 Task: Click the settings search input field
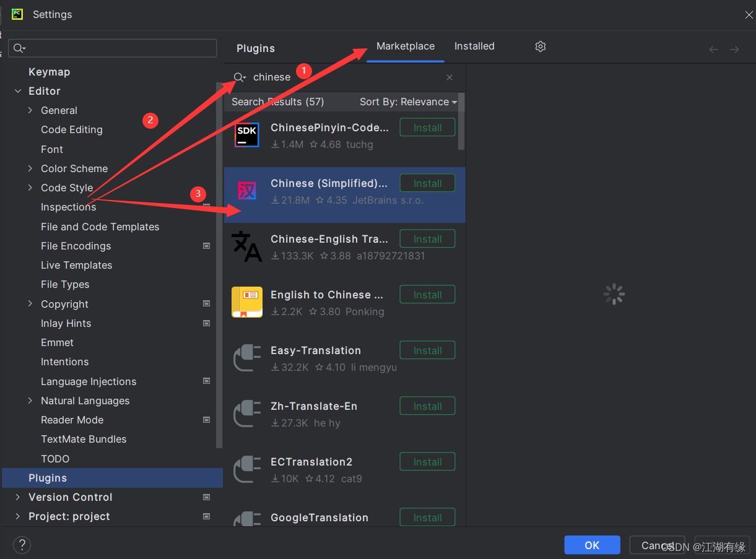click(113, 48)
